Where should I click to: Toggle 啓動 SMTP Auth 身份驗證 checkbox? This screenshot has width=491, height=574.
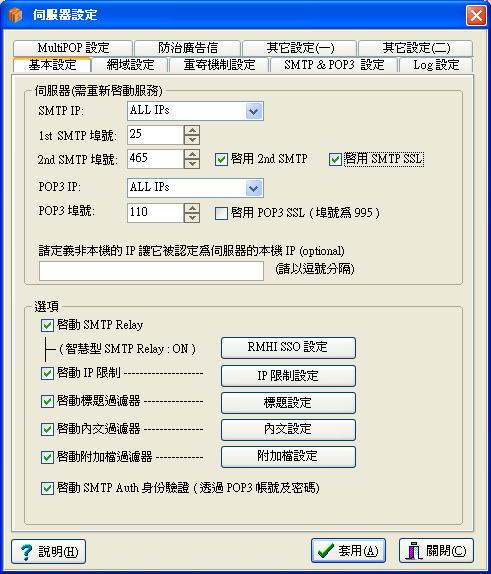pos(47,488)
